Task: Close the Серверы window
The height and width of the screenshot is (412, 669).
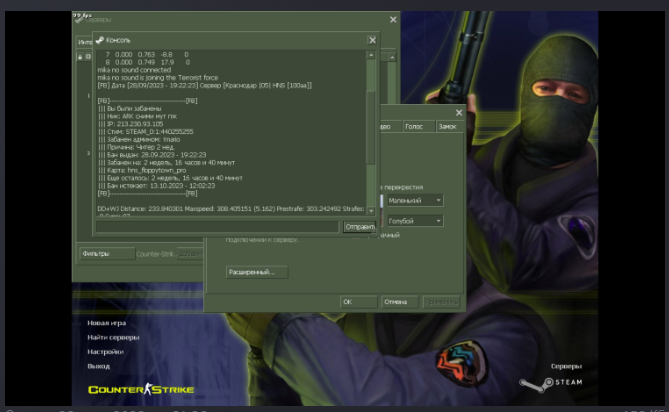Action: (x=393, y=20)
